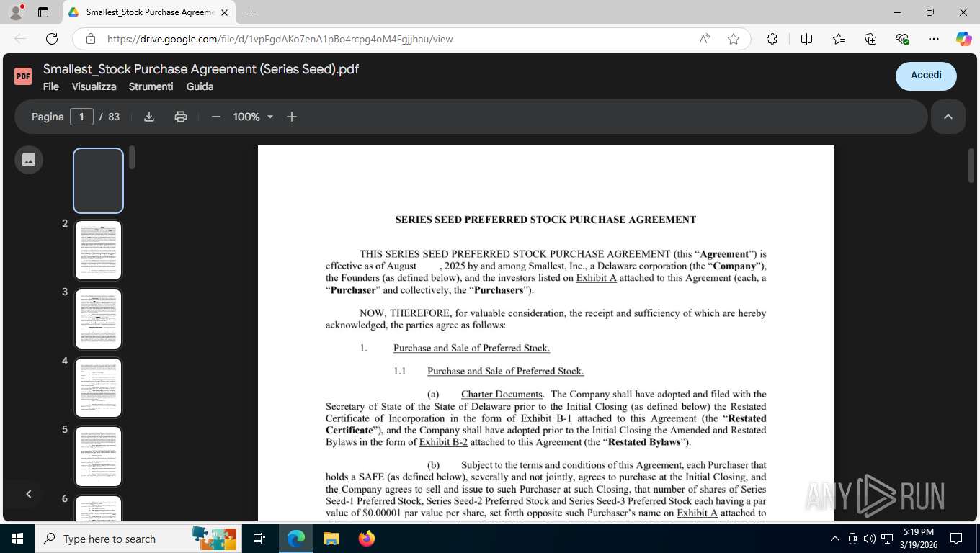Viewport: 980px width, 553px height.
Task: Open the Favorites list icon
Action: [x=839, y=39]
